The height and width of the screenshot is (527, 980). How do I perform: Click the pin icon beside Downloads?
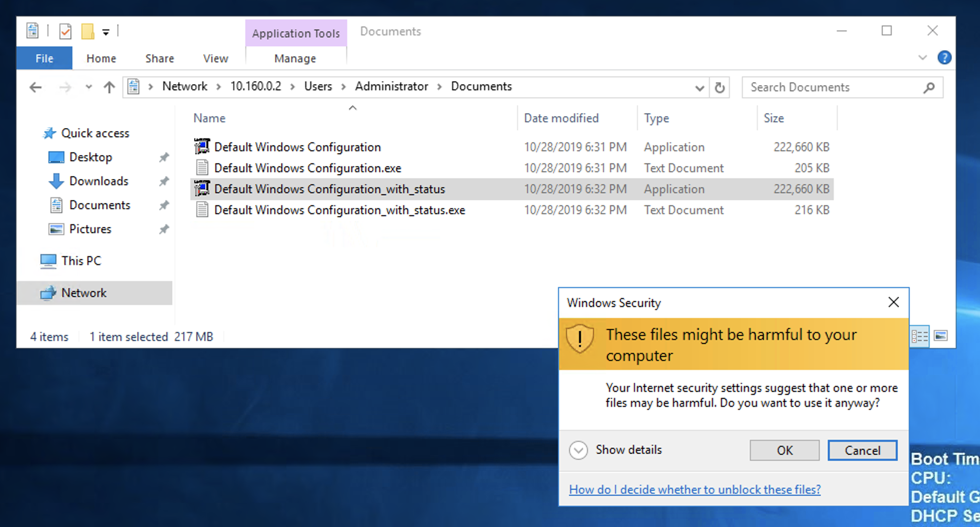coord(164,181)
